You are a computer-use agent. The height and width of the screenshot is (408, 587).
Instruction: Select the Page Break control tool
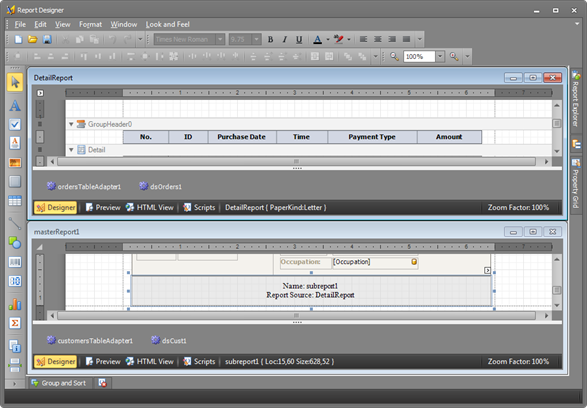(15, 365)
